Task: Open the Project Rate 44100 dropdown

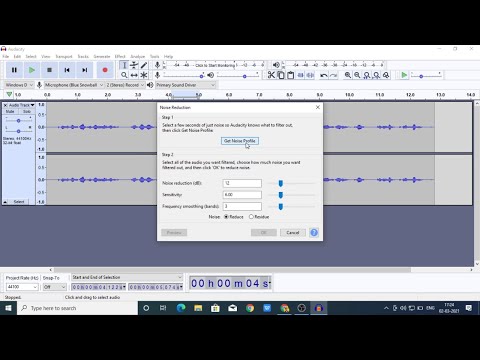Action: 22,287
